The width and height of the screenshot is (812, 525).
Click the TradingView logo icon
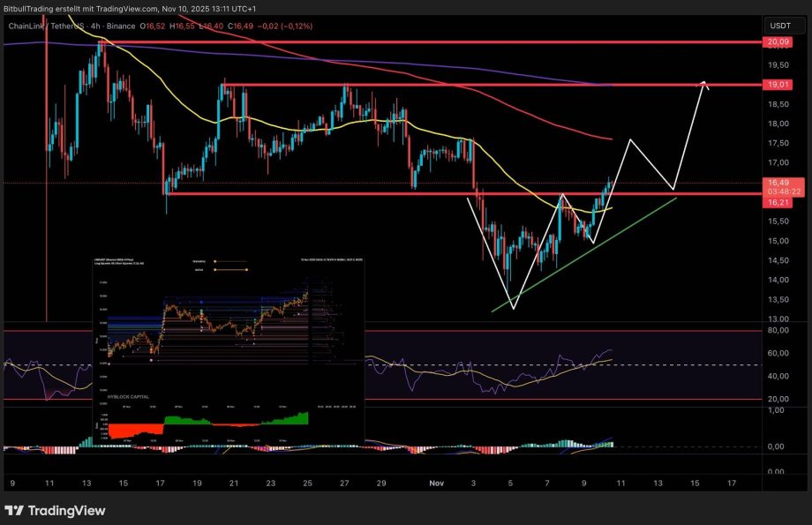[x=12, y=510]
